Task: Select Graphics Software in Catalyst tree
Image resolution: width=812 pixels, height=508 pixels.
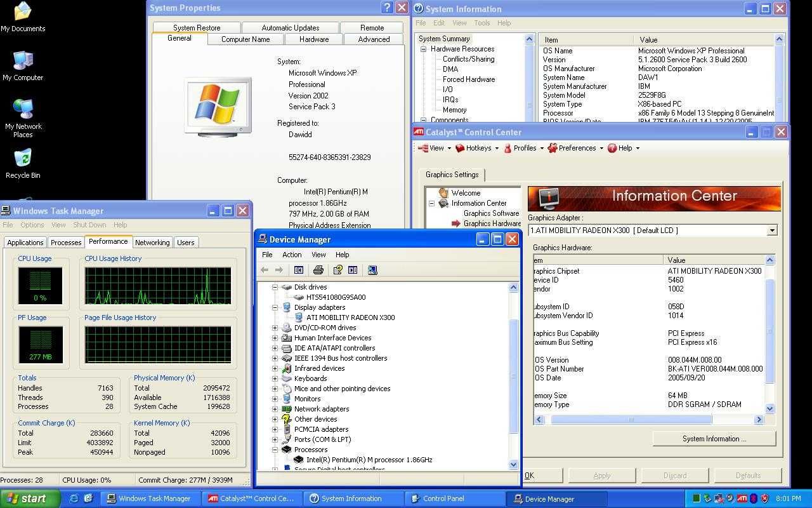Action: 491,213
